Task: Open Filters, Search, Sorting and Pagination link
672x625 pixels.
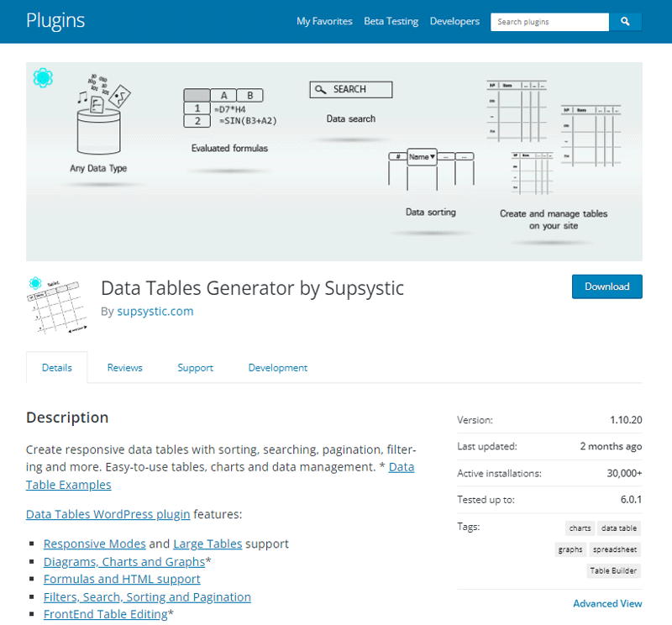Action: click(x=147, y=597)
